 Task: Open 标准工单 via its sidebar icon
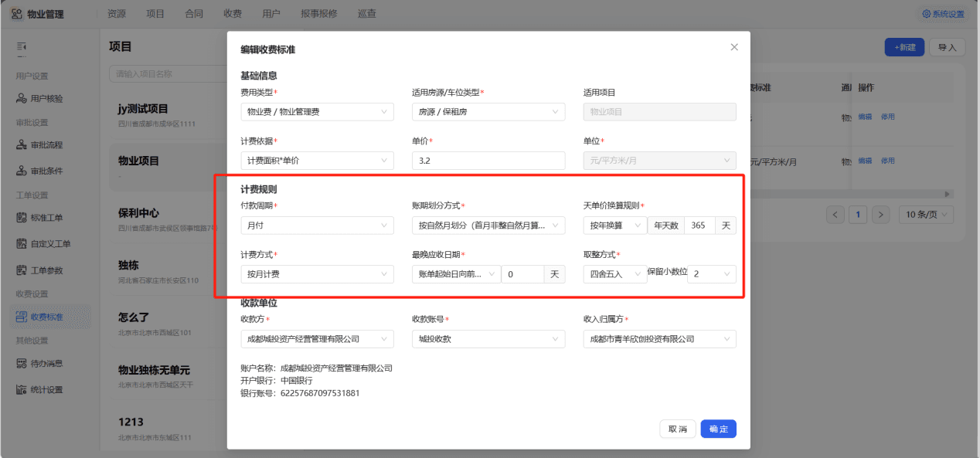tap(22, 217)
